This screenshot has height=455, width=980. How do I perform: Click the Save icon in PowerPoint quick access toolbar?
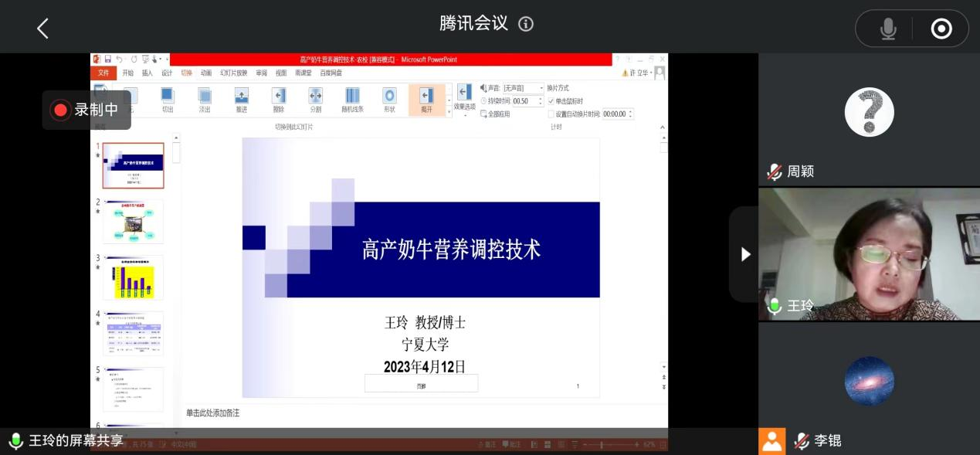[108, 59]
